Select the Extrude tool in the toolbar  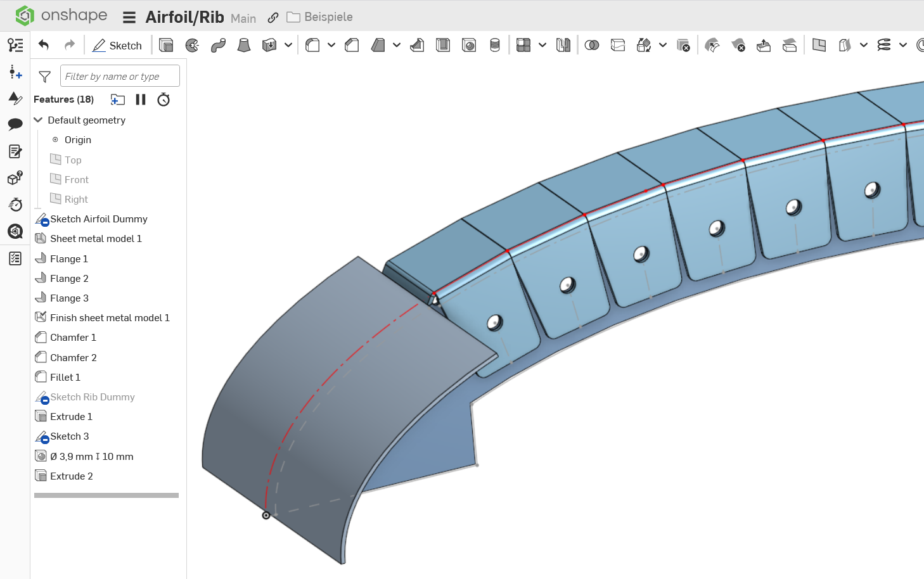tap(166, 45)
